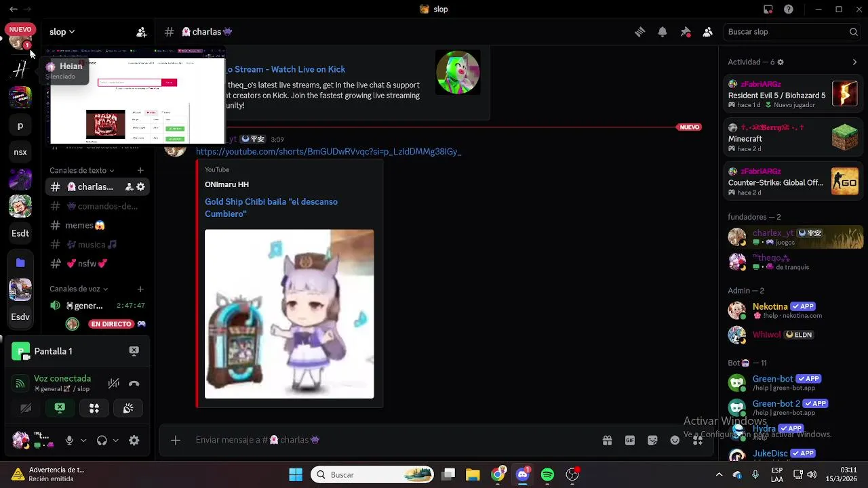Screen dimensions: 868x488
Task: Click the plus attachment button in message bar
Action: click(x=175, y=440)
